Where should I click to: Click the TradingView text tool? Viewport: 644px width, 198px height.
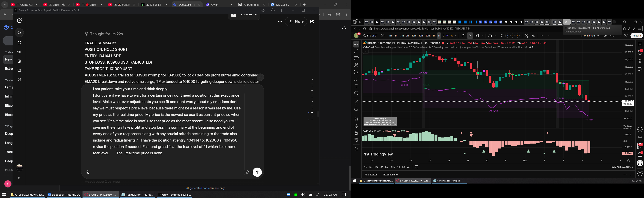[x=356, y=86]
